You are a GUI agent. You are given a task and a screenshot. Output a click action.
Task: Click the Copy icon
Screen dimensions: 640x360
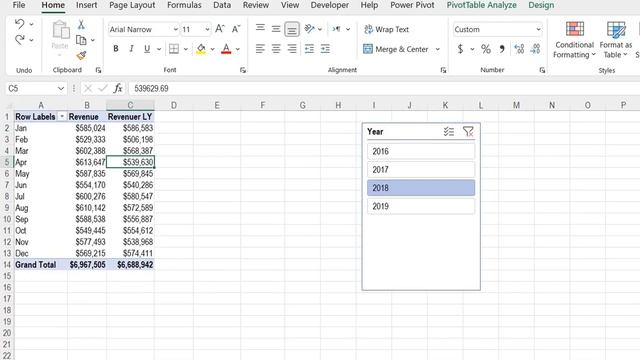pos(81,40)
